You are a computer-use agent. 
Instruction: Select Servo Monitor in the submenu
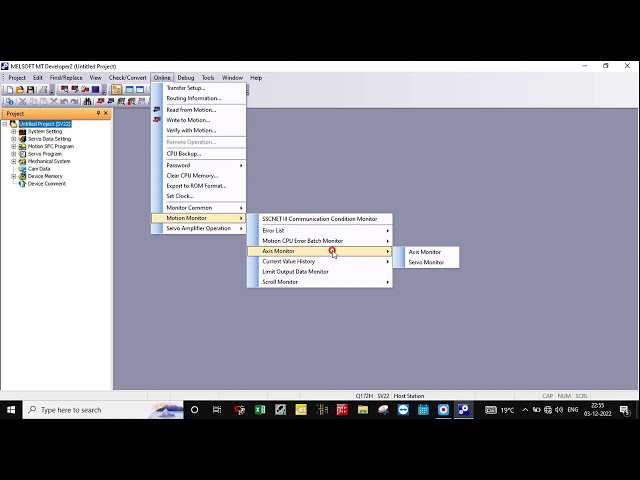(426, 262)
